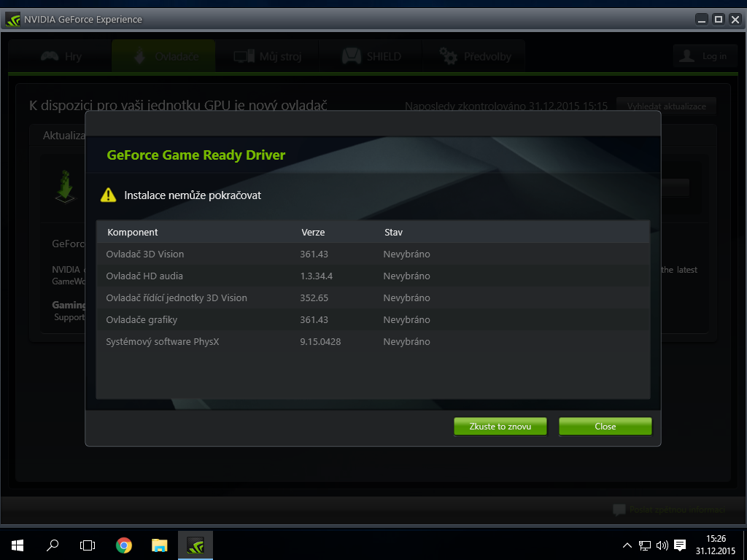Screen dimensions: 747x560
Task: Open the Předvolby tab
Action: (x=473, y=56)
